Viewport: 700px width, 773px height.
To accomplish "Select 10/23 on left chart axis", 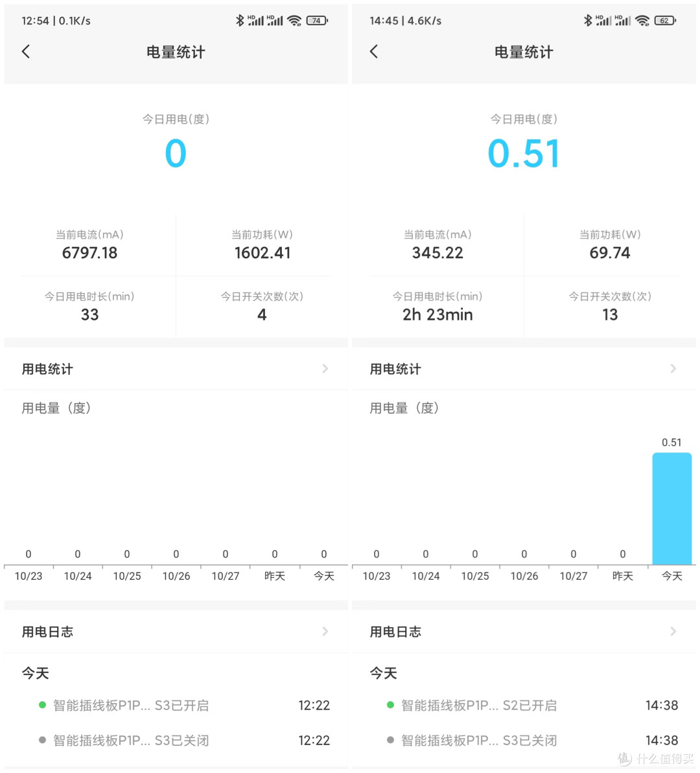I will click(x=29, y=576).
